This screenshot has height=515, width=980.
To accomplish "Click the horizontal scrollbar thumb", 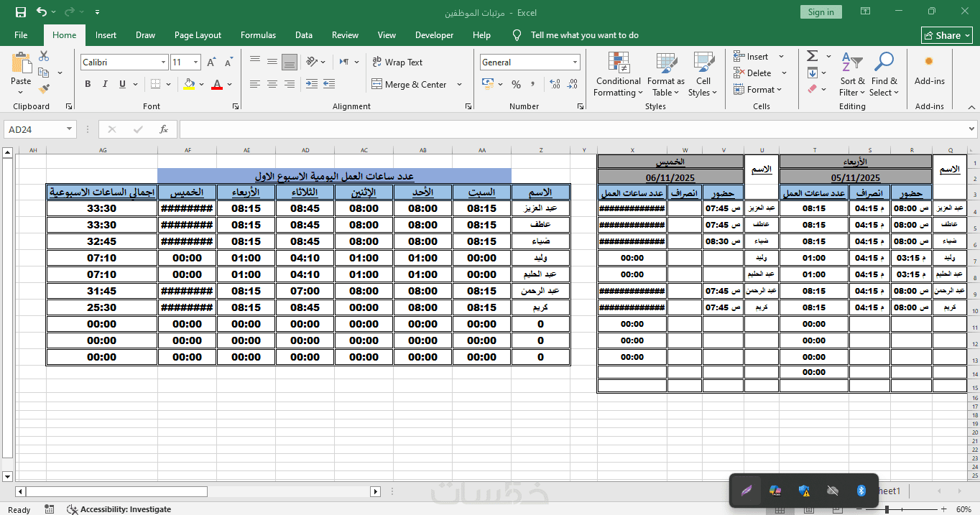I will [116, 491].
